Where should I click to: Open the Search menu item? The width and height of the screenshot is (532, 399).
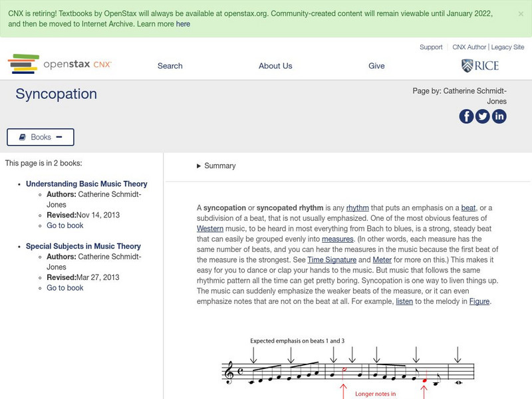[170, 66]
